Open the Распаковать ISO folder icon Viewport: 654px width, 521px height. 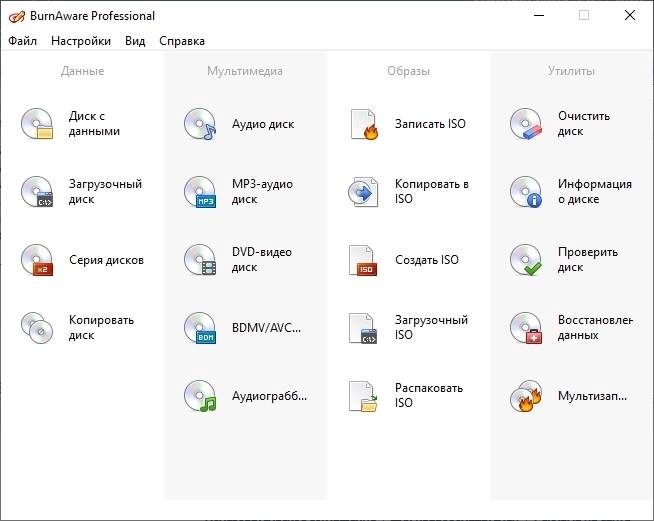tap(363, 395)
